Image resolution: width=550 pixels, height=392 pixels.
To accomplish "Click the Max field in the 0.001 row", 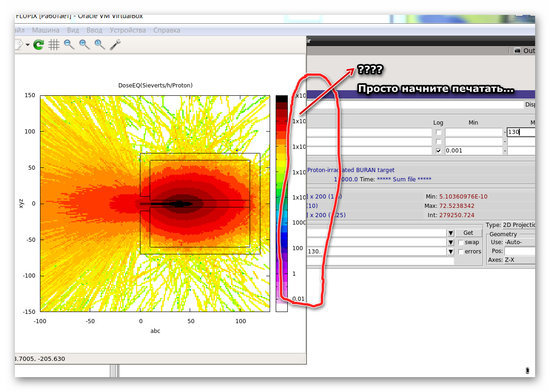I will click(521, 151).
